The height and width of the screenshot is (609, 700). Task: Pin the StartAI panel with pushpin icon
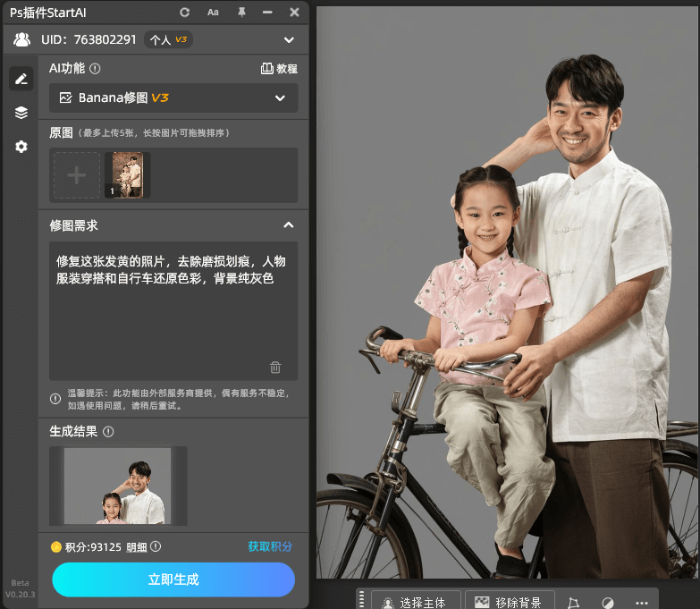point(241,13)
